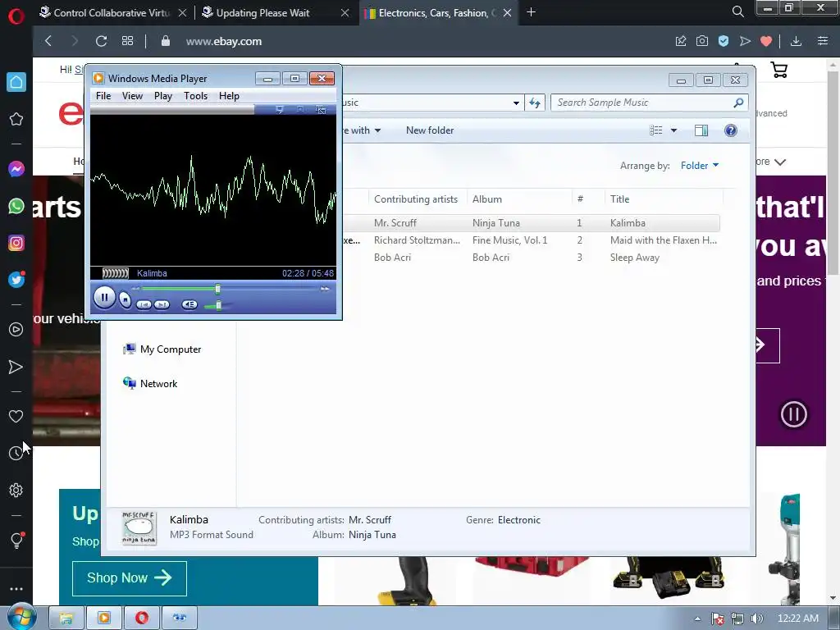This screenshot has width=840, height=630.
Task: Add page to bookmarks with heart icon
Action: coord(766,41)
